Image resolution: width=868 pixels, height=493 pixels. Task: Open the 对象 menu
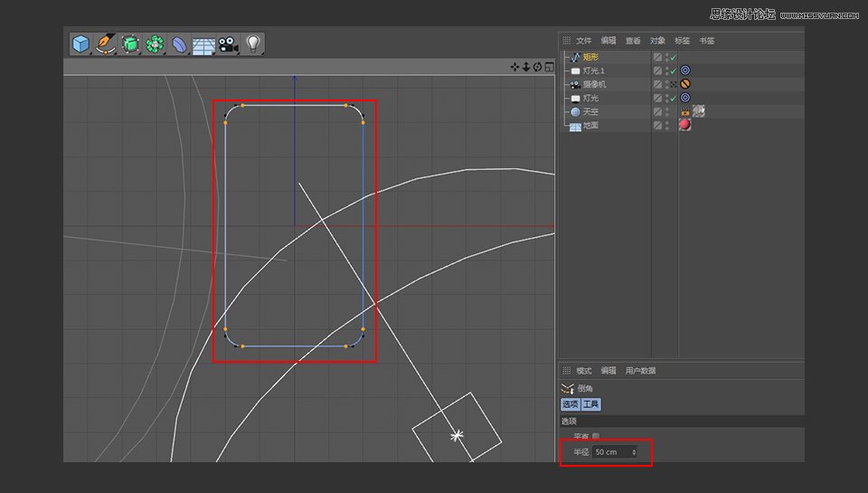click(x=657, y=41)
